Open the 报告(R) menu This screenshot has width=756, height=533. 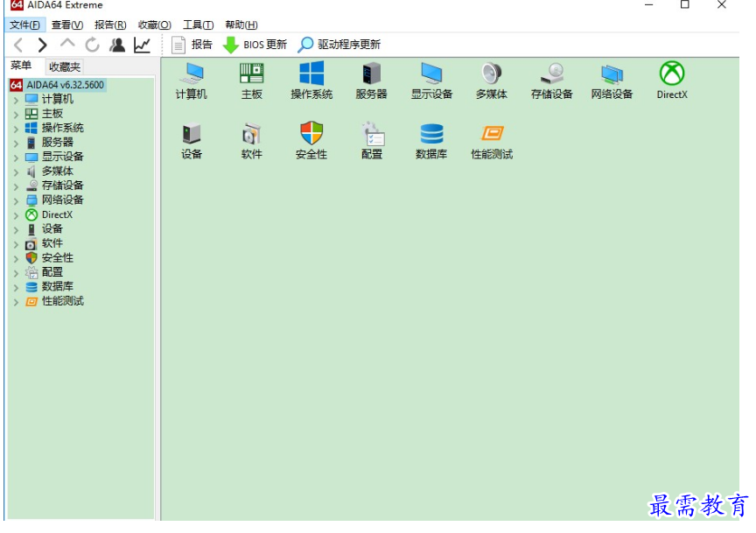pos(110,25)
